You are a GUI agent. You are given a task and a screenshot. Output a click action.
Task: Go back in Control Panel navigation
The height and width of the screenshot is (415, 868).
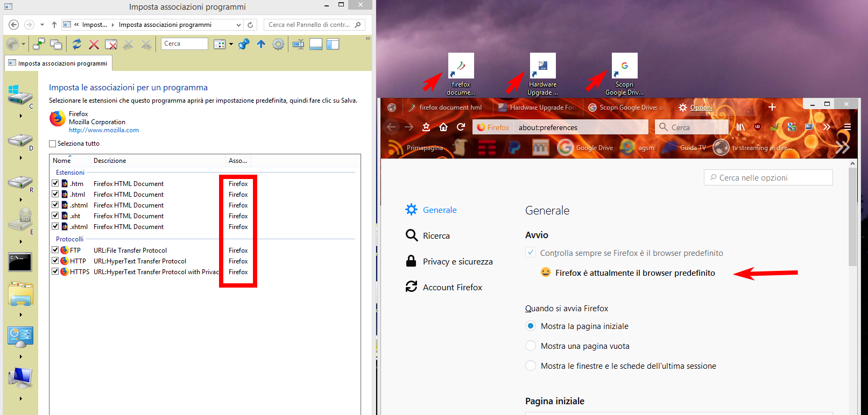pyautogui.click(x=14, y=25)
